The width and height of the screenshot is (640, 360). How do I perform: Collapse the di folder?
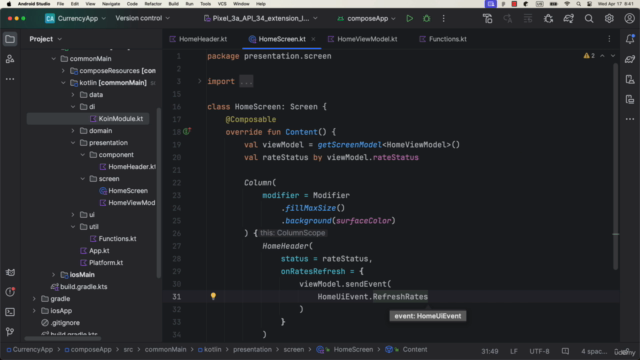point(73,107)
